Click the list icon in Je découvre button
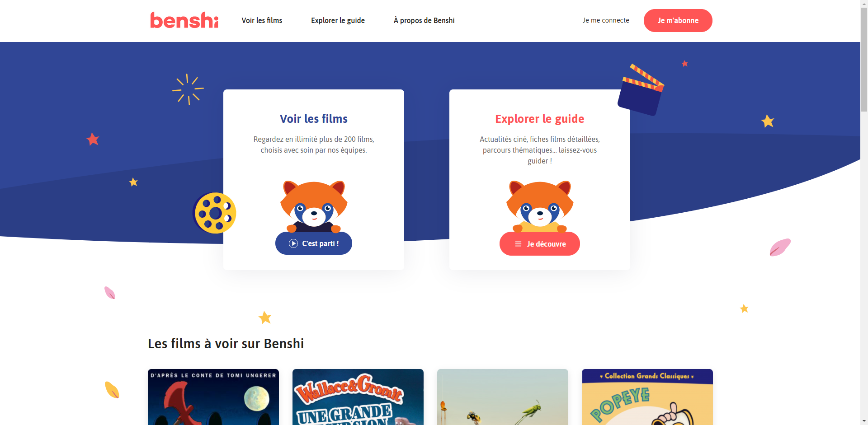Screen dimensions: 868x425 (x=518, y=244)
